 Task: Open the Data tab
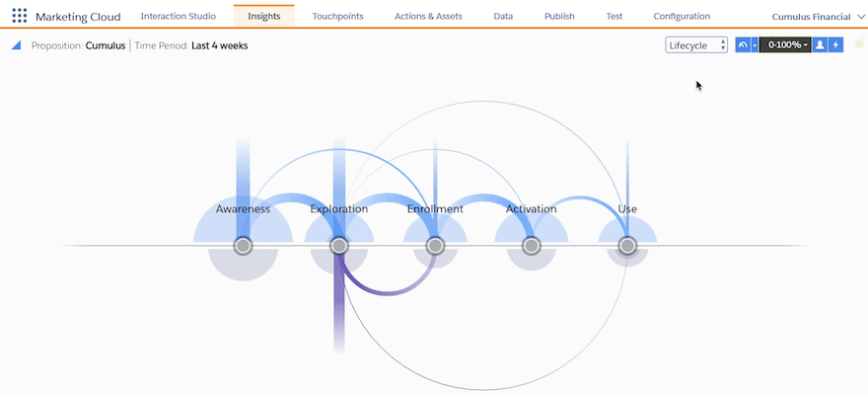[x=503, y=16]
